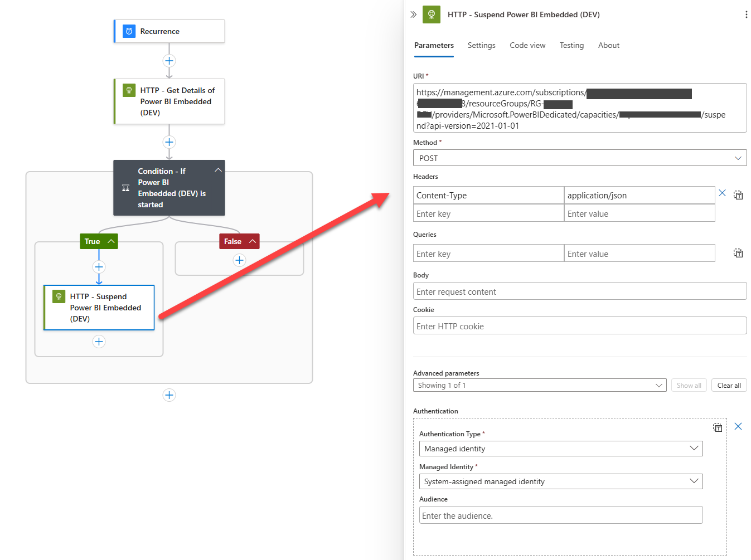The width and height of the screenshot is (751, 560).
Task: Remove the Authentication parameter with X
Action: pos(738,426)
